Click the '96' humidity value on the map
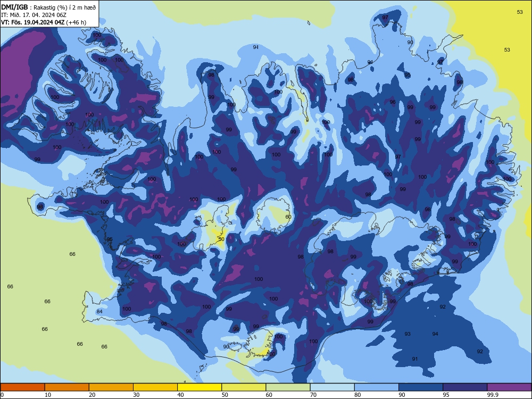This screenshot has width=532, height=399. point(393,102)
